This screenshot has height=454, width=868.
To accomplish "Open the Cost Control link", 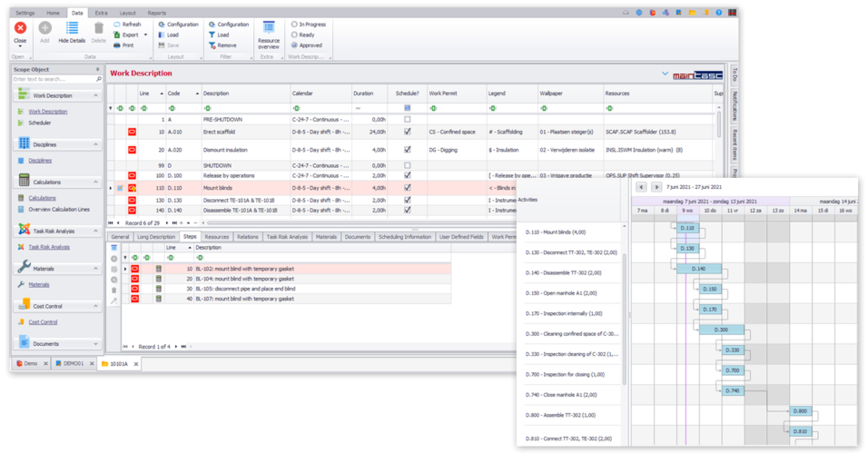I will [x=43, y=321].
